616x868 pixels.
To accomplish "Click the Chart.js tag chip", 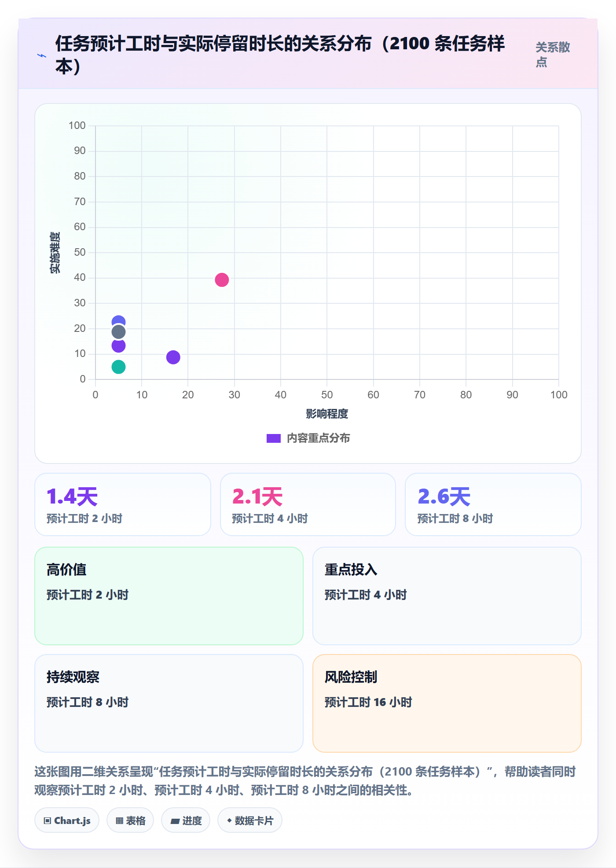I will [67, 820].
